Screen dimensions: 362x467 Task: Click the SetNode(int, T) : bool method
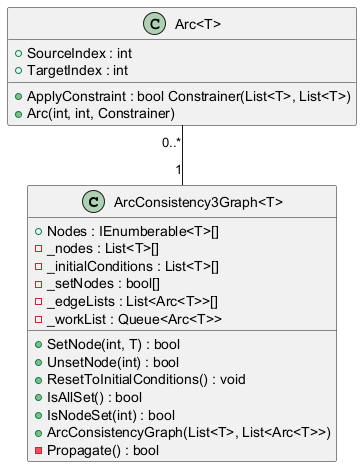pyautogui.click(x=113, y=345)
